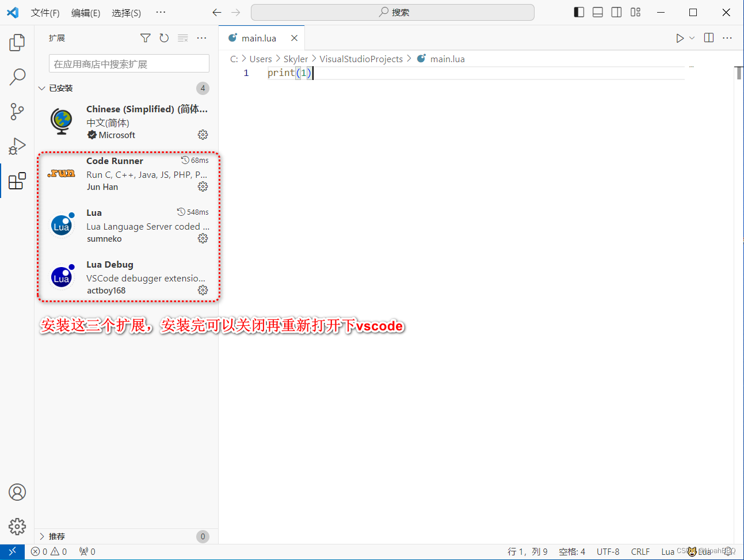Open run button dropdown arrow
Screen dimensions: 744x560
pyautogui.click(x=692, y=38)
